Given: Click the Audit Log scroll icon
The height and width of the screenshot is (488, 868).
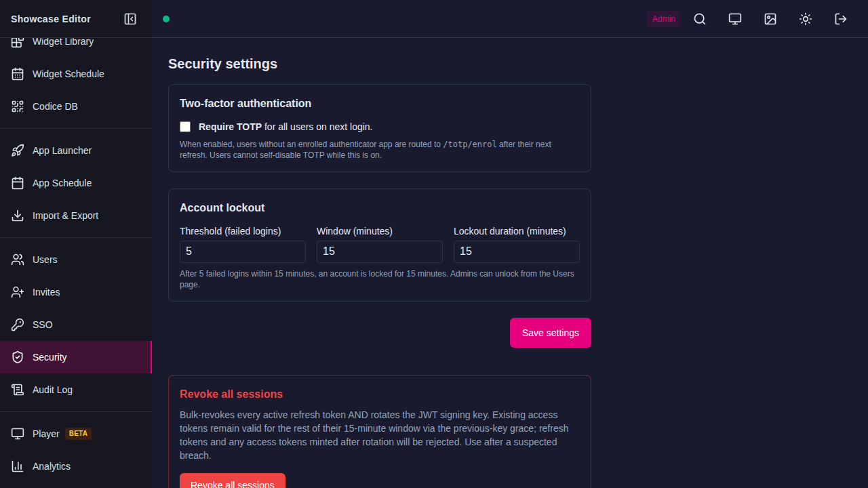Looking at the screenshot, I should point(18,390).
